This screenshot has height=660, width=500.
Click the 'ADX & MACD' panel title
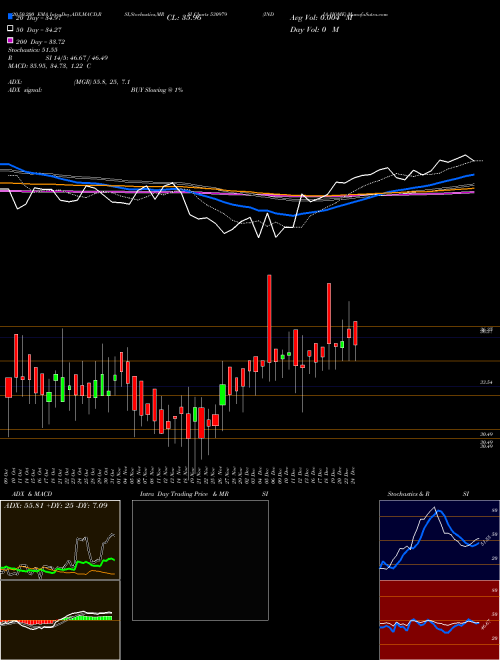[32, 494]
